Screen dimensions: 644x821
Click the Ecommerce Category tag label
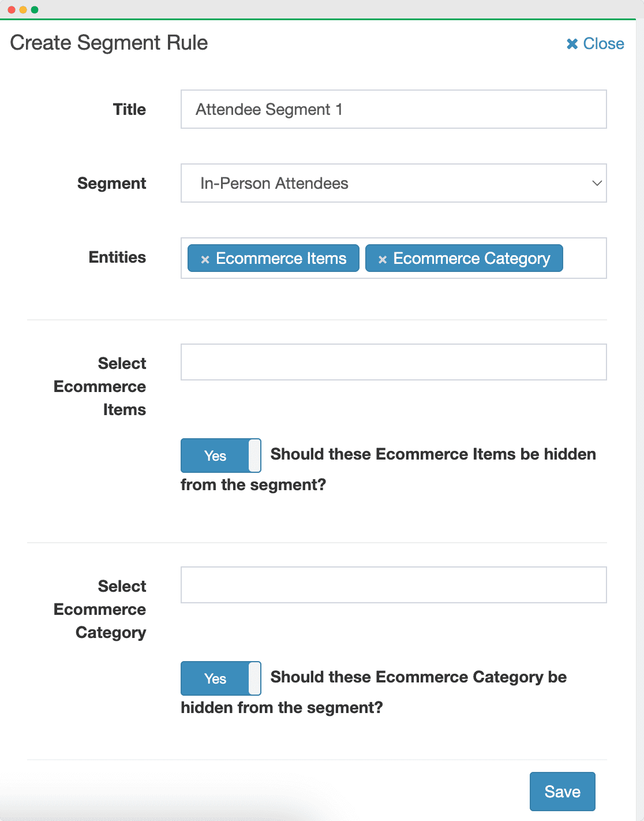pos(471,259)
